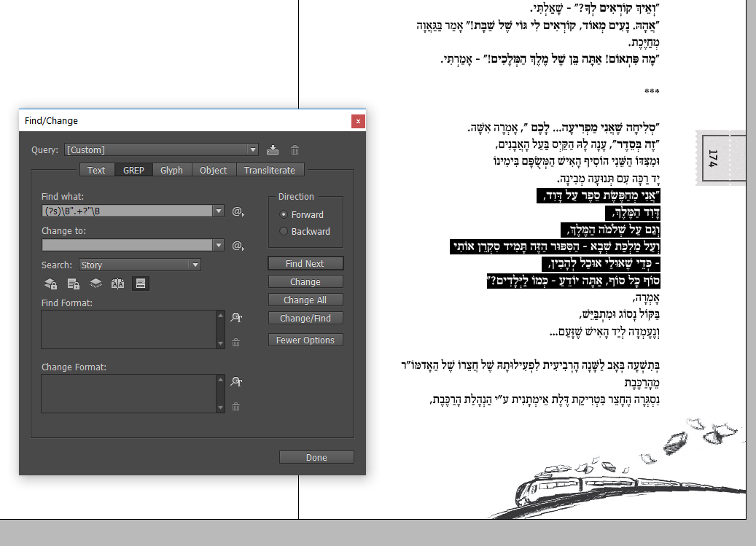756x546 pixels.
Task: Click Delete Query trash icon beside Query
Action: [x=295, y=150]
